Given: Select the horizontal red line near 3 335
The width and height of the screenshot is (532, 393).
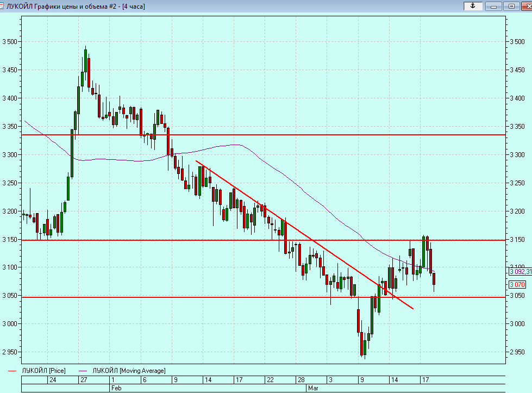Looking at the screenshot, I should coord(264,135).
